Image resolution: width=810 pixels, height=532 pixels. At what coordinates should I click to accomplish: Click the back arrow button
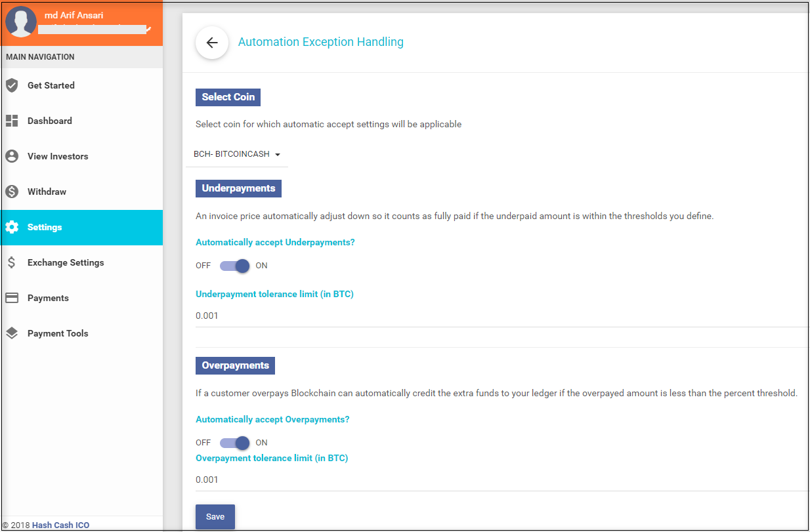tap(211, 43)
